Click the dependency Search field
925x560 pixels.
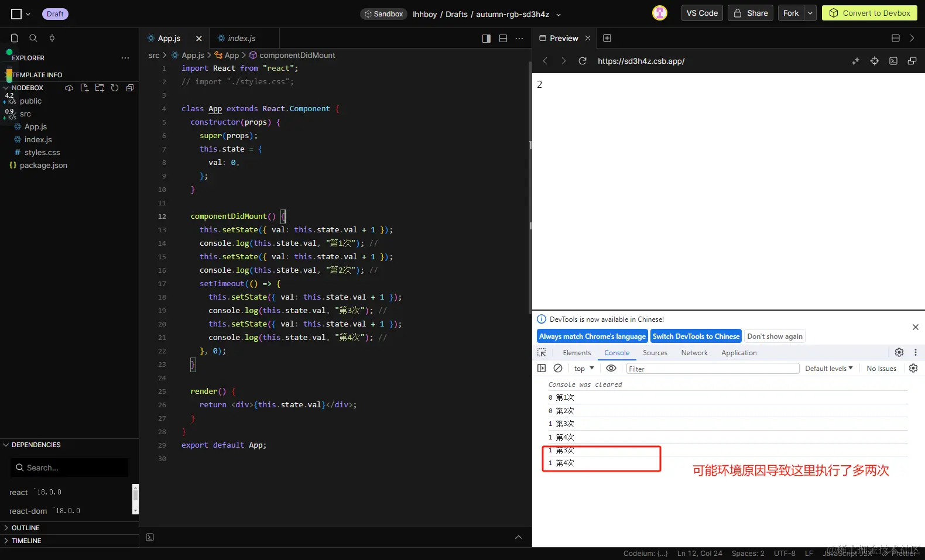69,468
